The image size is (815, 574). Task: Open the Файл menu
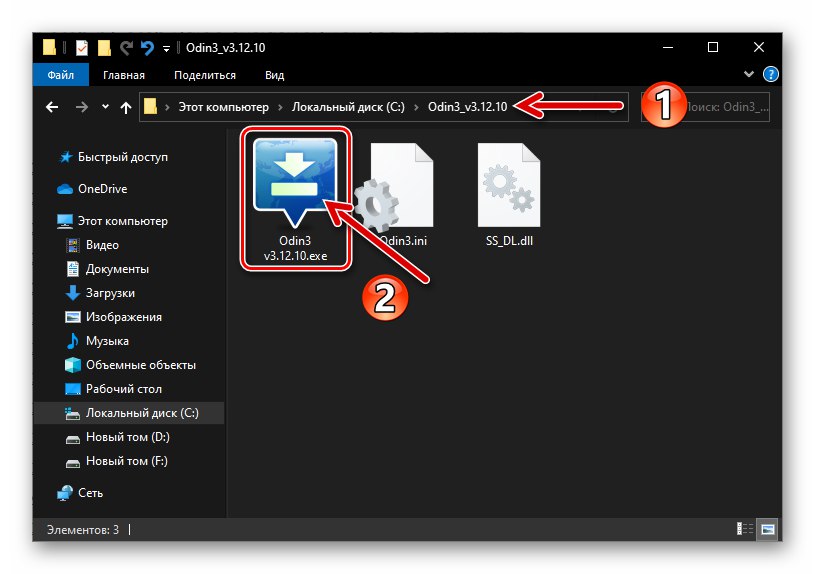61,75
